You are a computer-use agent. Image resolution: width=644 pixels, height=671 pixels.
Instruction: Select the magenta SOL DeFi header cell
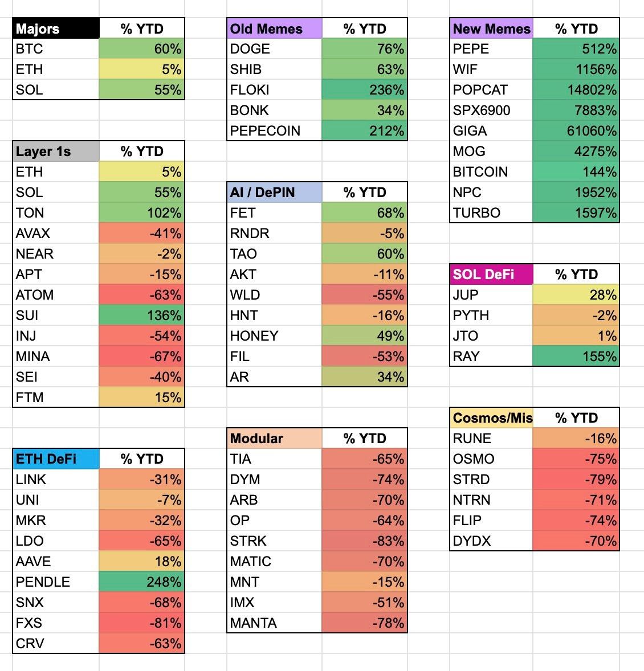(x=491, y=275)
